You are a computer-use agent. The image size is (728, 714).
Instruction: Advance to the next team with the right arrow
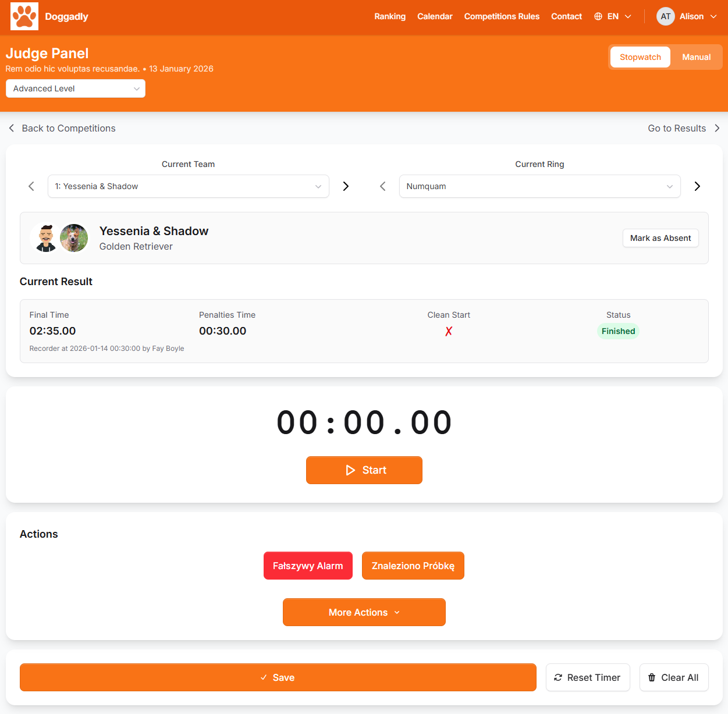(346, 186)
